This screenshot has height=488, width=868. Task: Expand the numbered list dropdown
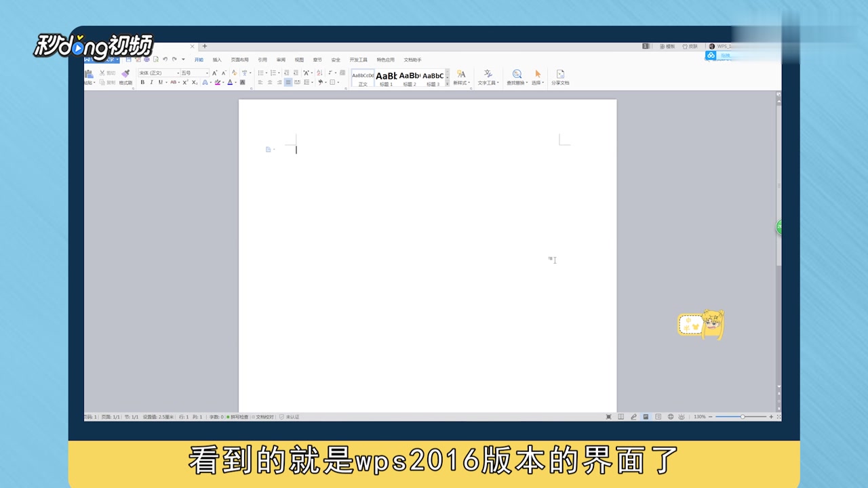pos(279,73)
